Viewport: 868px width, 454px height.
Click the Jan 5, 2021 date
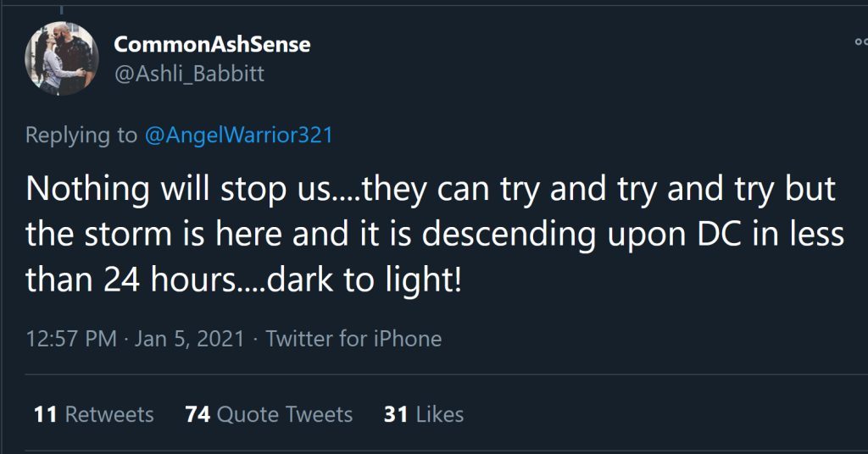pos(192,340)
